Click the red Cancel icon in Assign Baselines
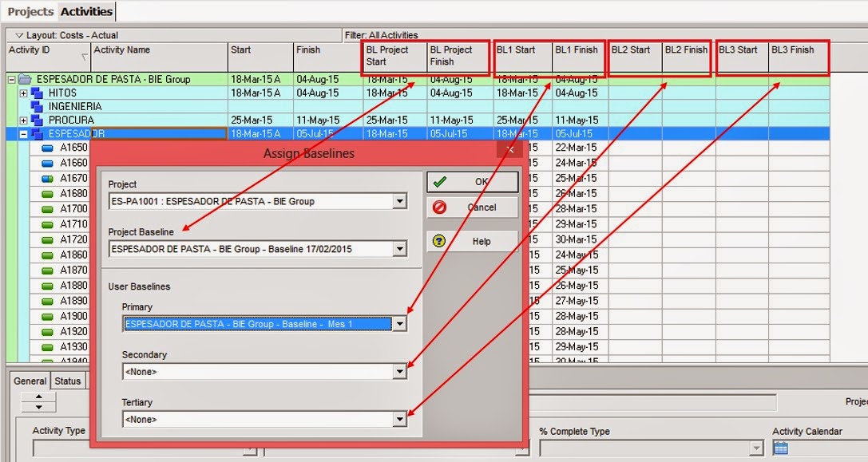 (x=441, y=207)
